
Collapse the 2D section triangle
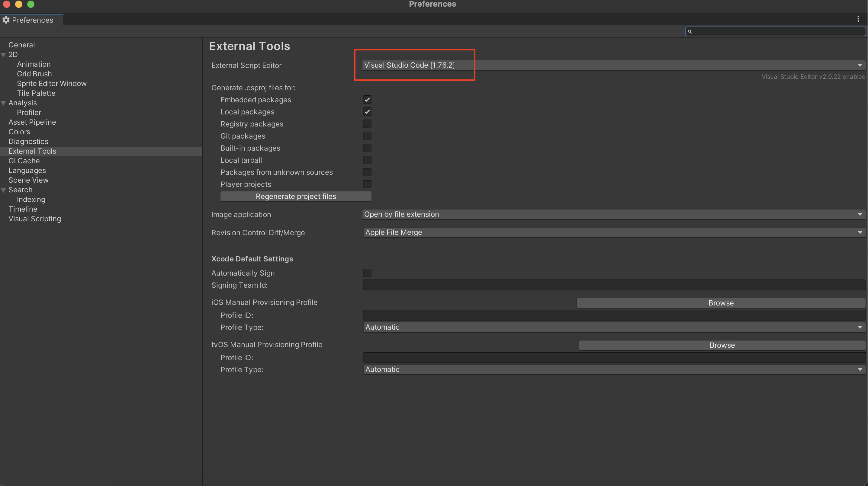coord(3,55)
